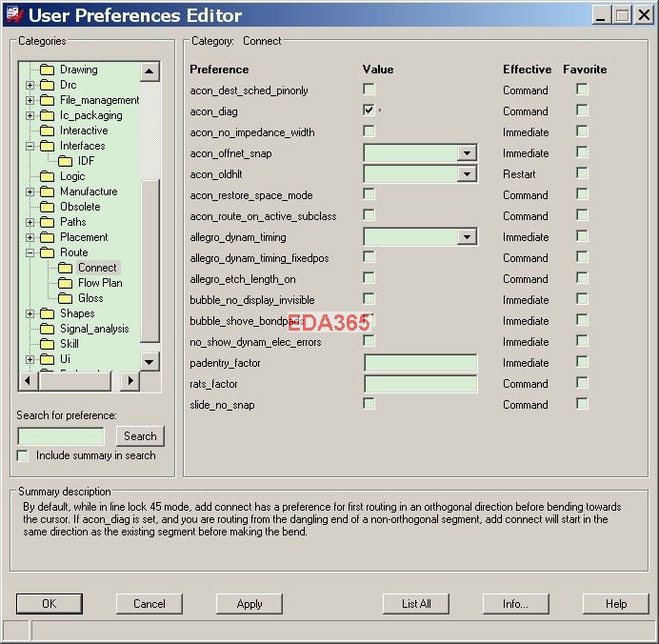Click the Interactive folder icon
Screen dimensions: 659x644
47,131
